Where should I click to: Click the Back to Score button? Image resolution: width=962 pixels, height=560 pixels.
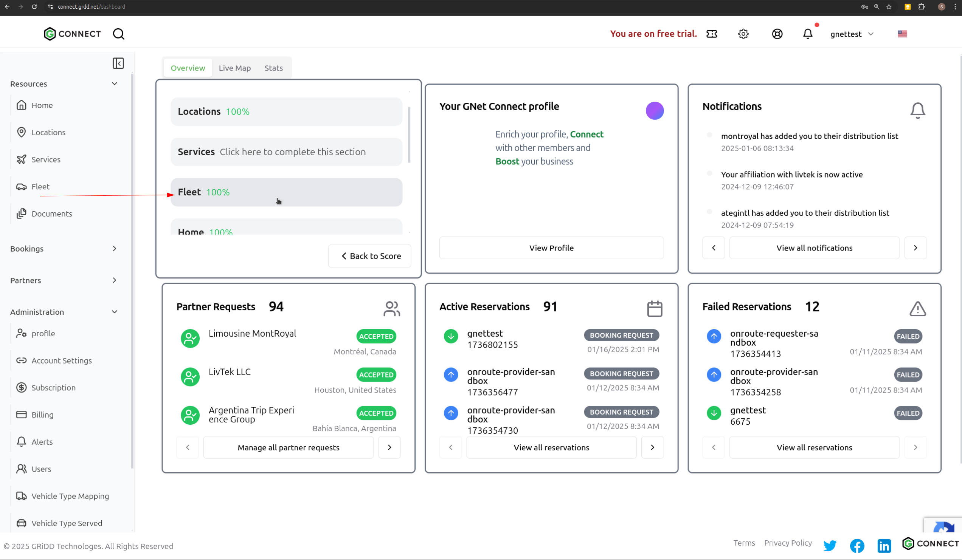pos(369,256)
